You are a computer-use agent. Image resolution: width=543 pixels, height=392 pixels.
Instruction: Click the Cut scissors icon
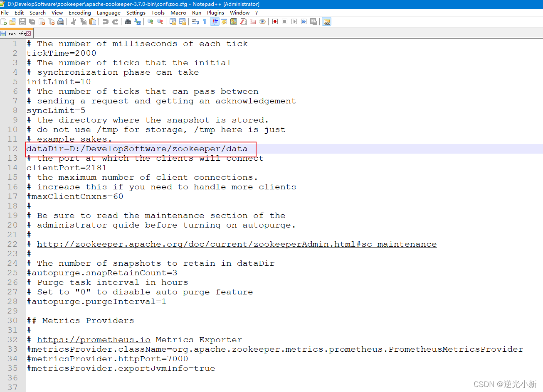[73, 22]
